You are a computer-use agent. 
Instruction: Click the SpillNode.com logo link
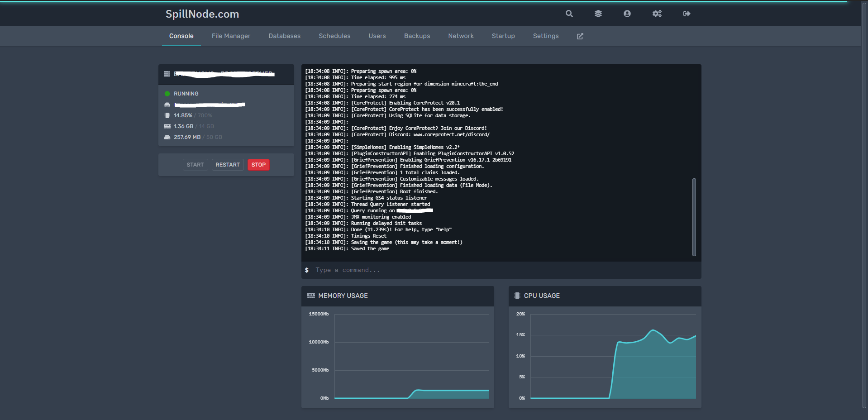click(x=202, y=14)
